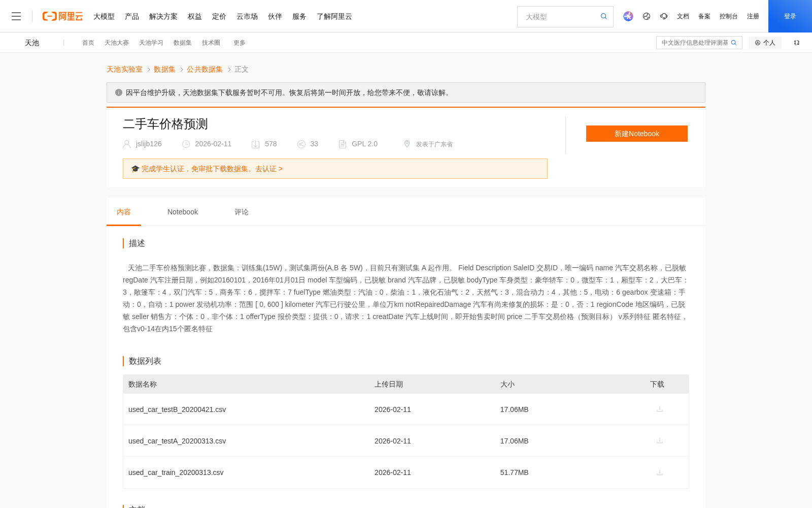Click the 上传日期 column header
812x508 pixels.
[389, 384]
